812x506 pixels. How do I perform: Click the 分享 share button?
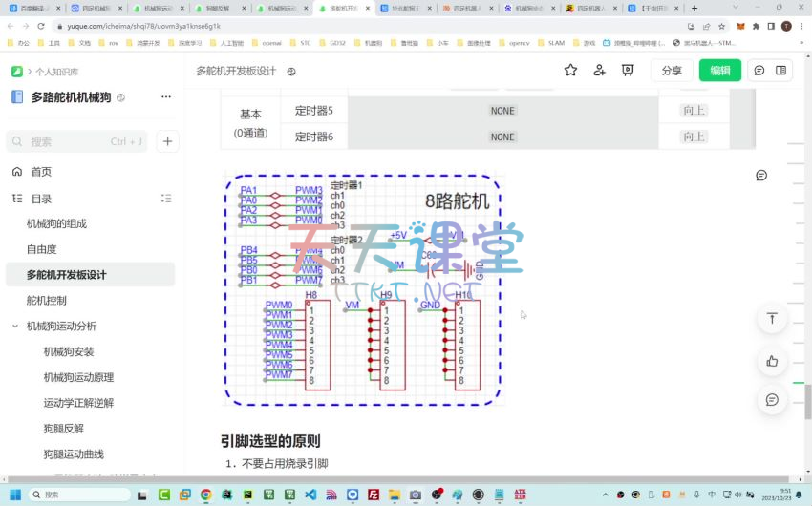tap(672, 71)
